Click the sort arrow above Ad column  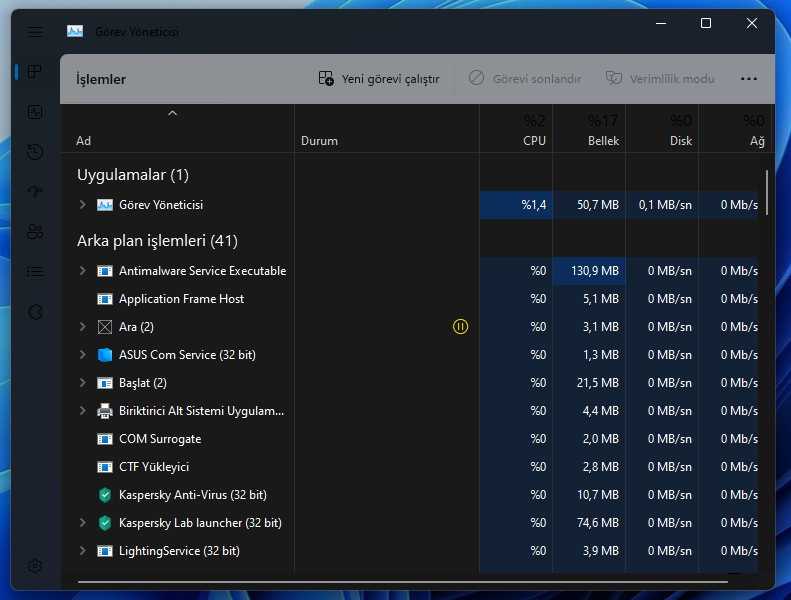pyautogui.click(x=173, y=113)
